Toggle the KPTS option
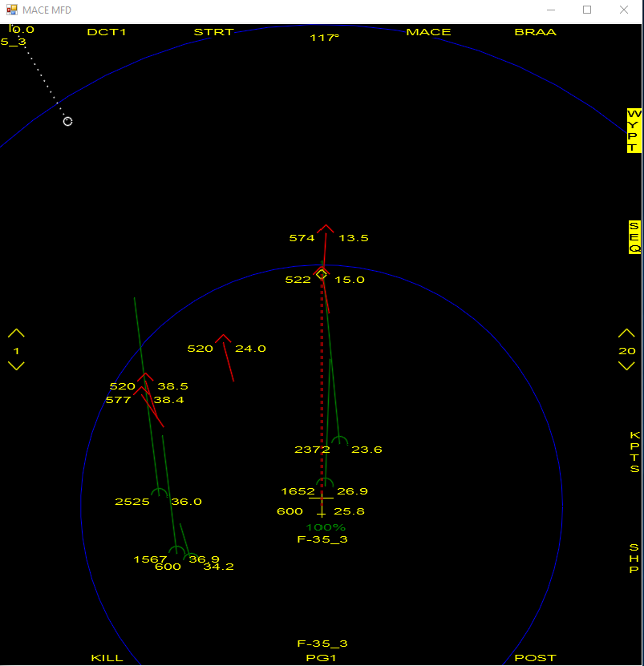 pos(634,452)
